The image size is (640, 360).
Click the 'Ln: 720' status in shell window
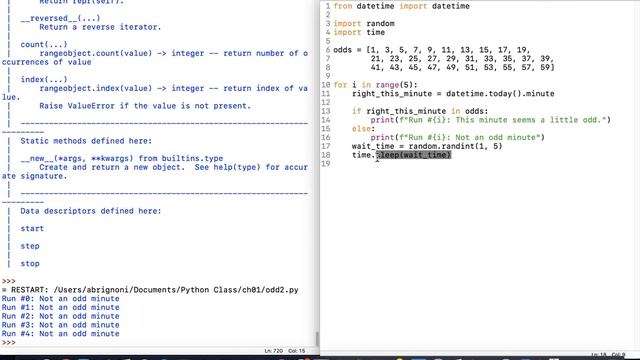273,351
